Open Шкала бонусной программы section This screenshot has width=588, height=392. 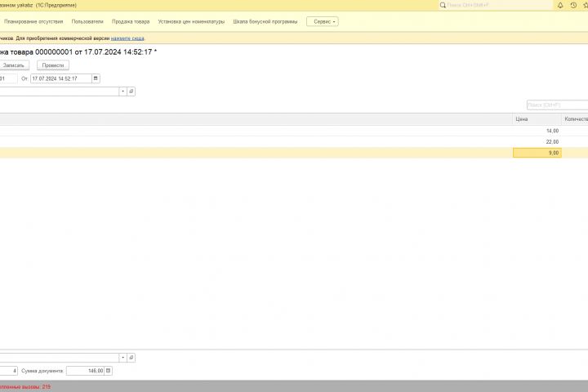click(265, 22)
